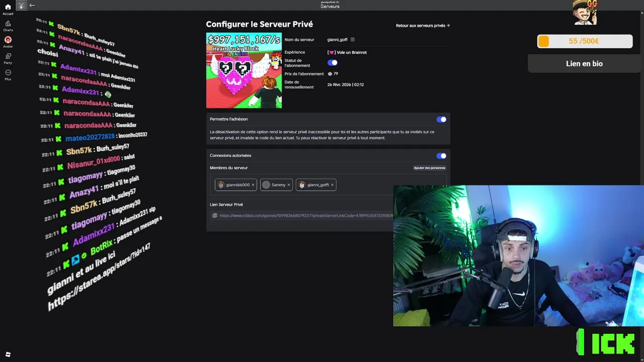Open the Accueil home icon
644x362 pixels.
pos(8,7)
